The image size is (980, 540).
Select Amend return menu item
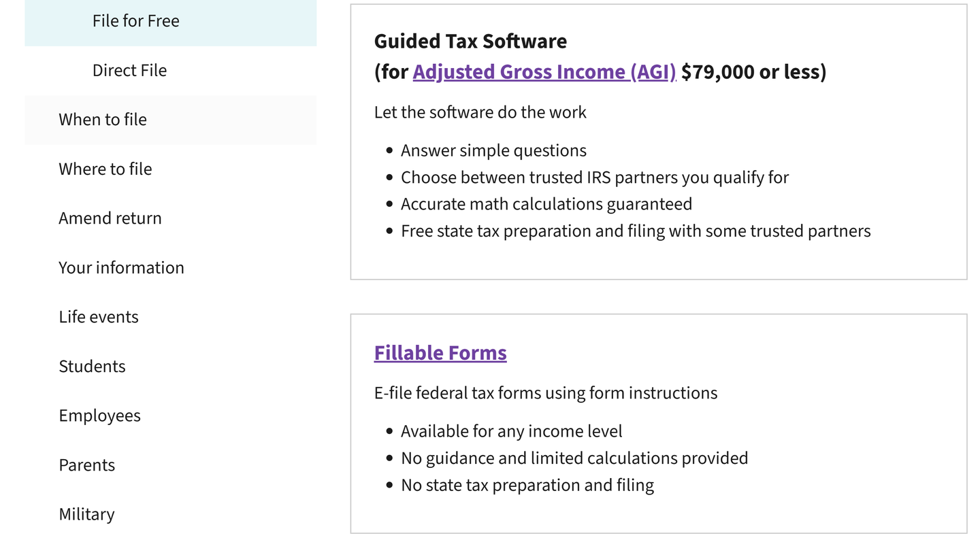[170, 218]
